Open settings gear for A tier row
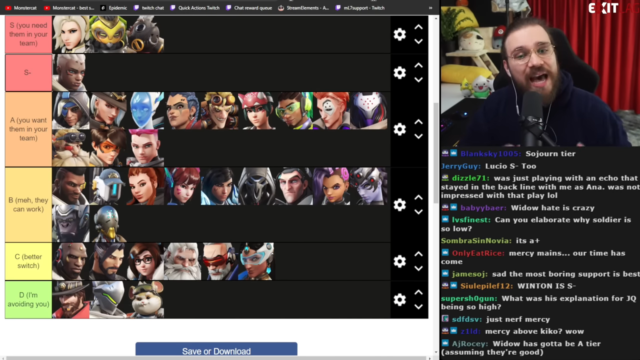Viewport: 640px width, 360px height. coord(400,129)
